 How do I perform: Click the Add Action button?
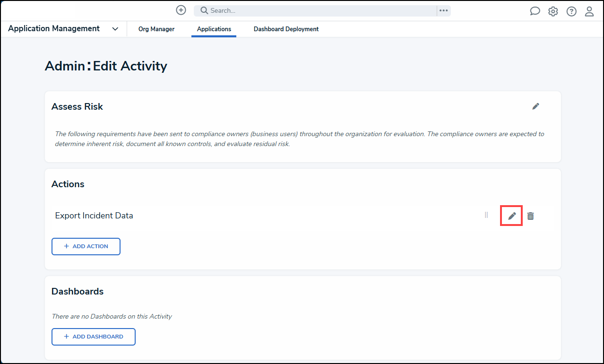click(86, 246)
